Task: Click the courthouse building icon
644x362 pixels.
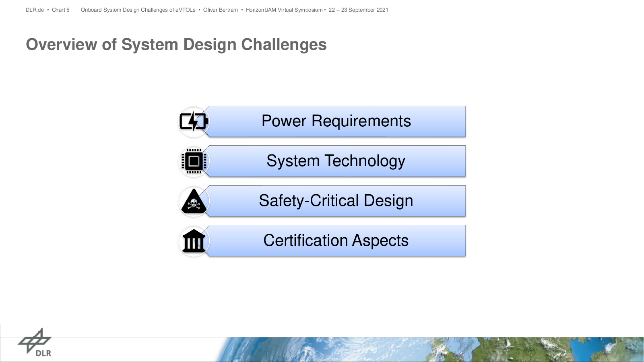Action: tap(194, 241)
